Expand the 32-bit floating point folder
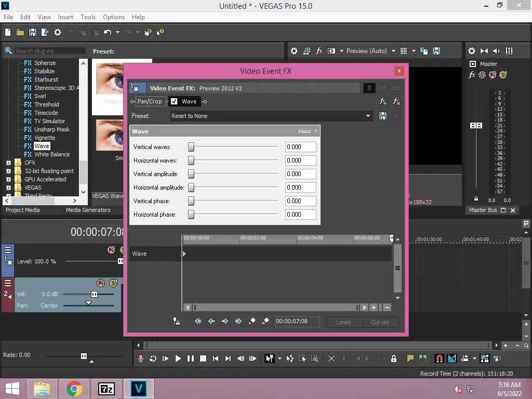This screenshot has width=532, height=399. (8, 171)
